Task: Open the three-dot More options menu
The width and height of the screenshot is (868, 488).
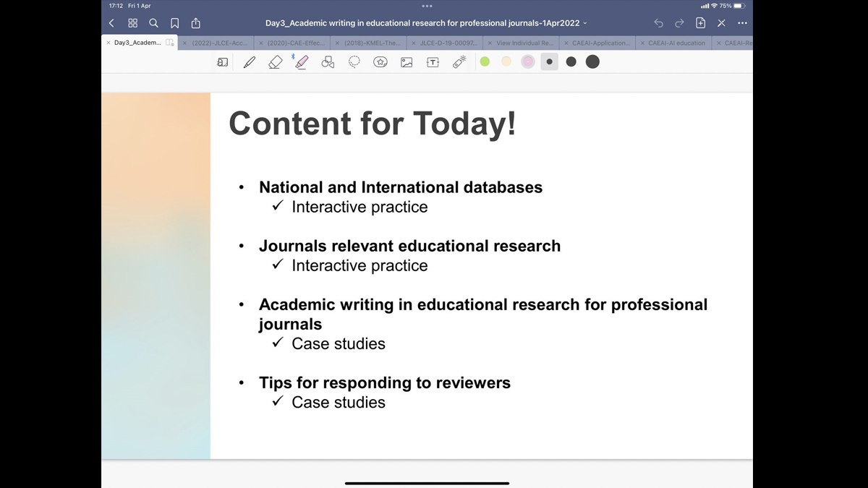Action: (742, 23)
